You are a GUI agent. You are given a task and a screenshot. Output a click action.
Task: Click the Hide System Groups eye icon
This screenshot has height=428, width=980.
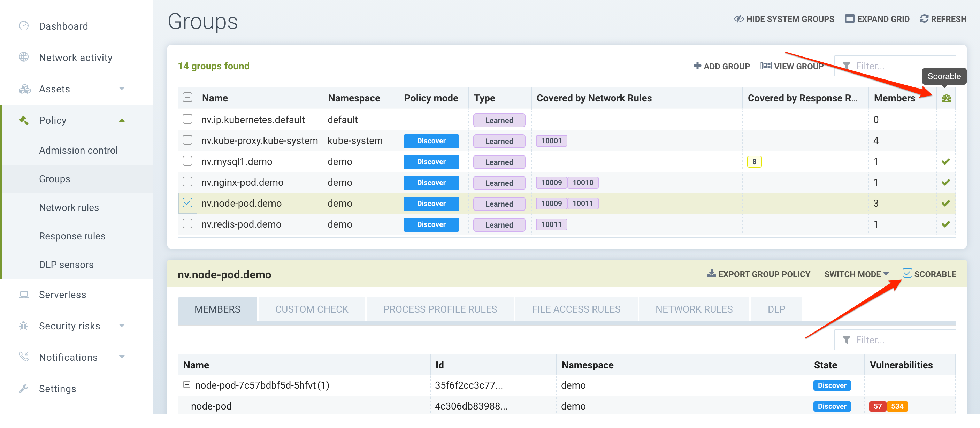coord(738,18)
